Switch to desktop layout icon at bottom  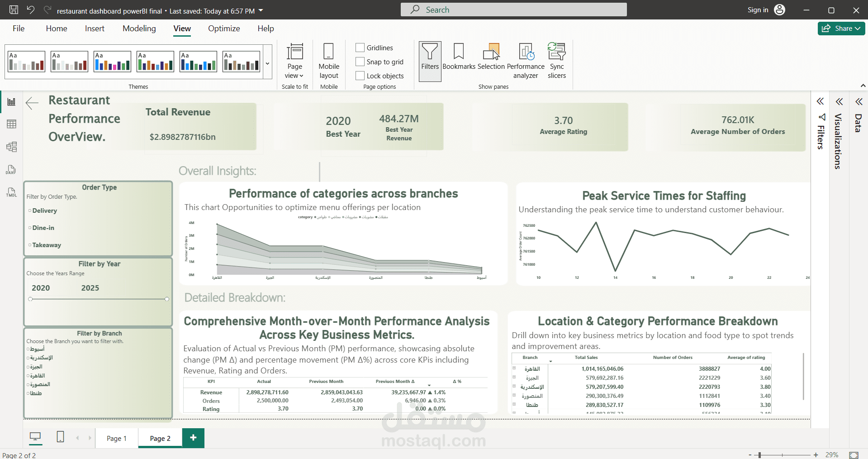35,437
